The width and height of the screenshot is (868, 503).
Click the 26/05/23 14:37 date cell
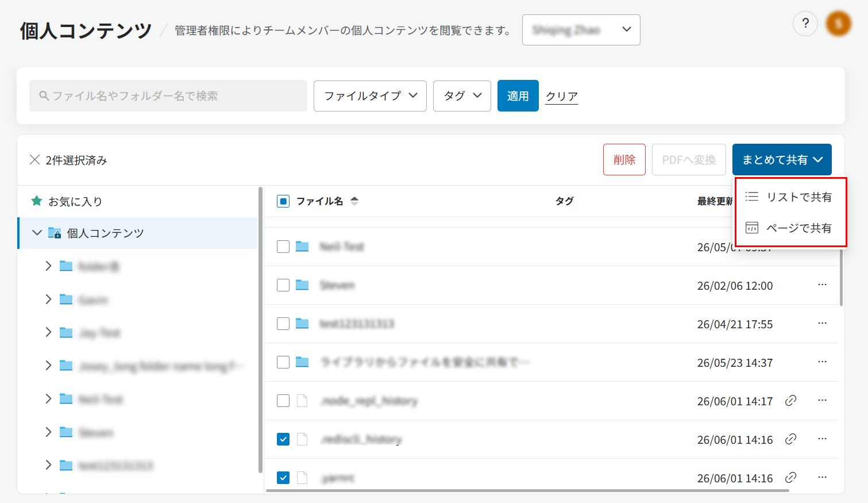735,363
